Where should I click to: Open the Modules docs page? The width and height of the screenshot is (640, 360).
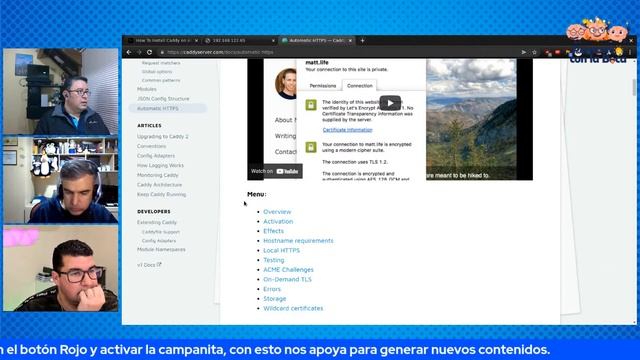coord(147,89)
